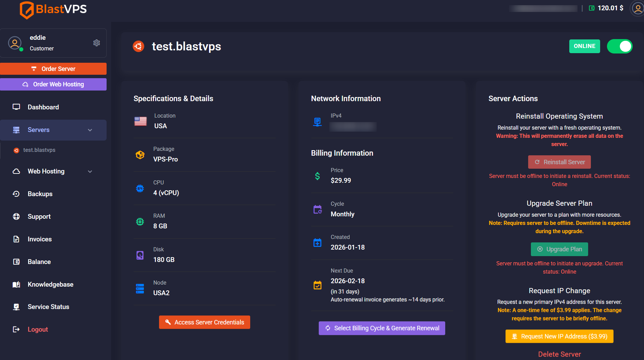This screenshot has width=644, height=360.
Task: Click the test.blastvps page title
Action: [186, 46]
